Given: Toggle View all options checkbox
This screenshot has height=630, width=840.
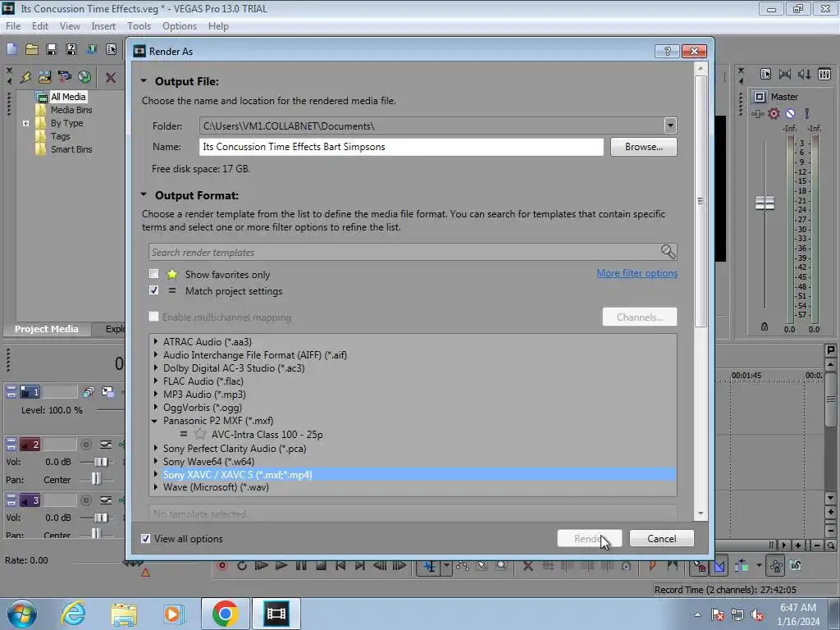Looking at the screenshot, I should (x=145, y=538).
